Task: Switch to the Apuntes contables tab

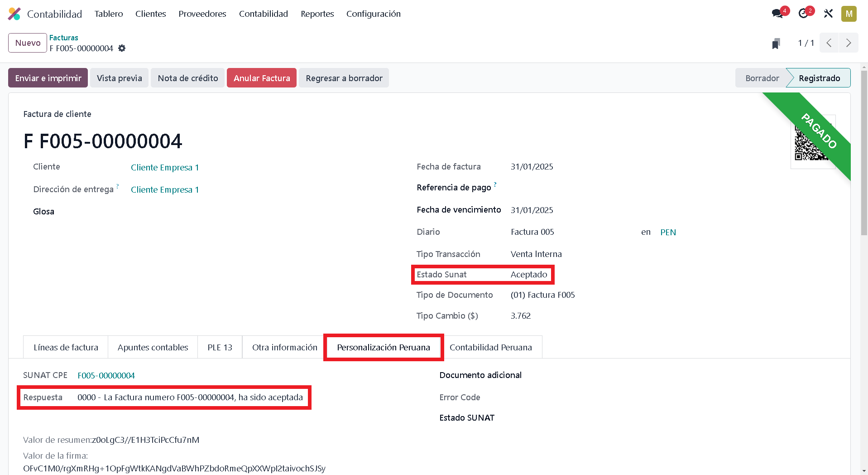Action: tap(153, 347)
